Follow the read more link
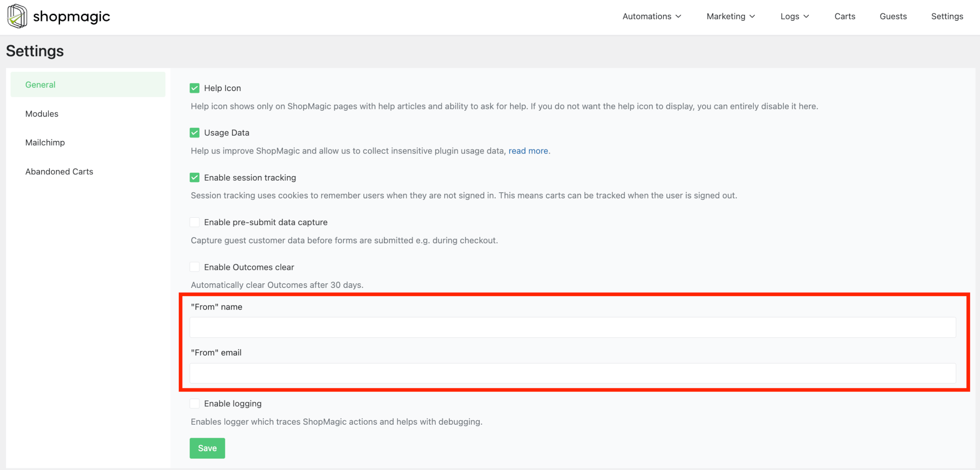 click(x=528, y=151)
